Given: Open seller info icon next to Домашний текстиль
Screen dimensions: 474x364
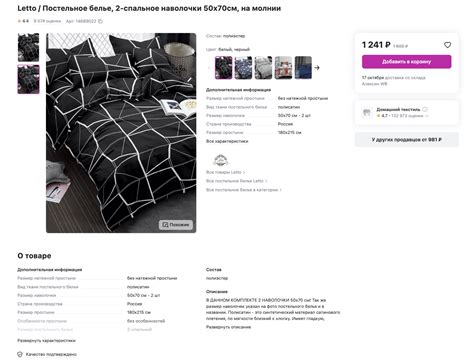Looking at the screenshot, I should pos(425,109).
